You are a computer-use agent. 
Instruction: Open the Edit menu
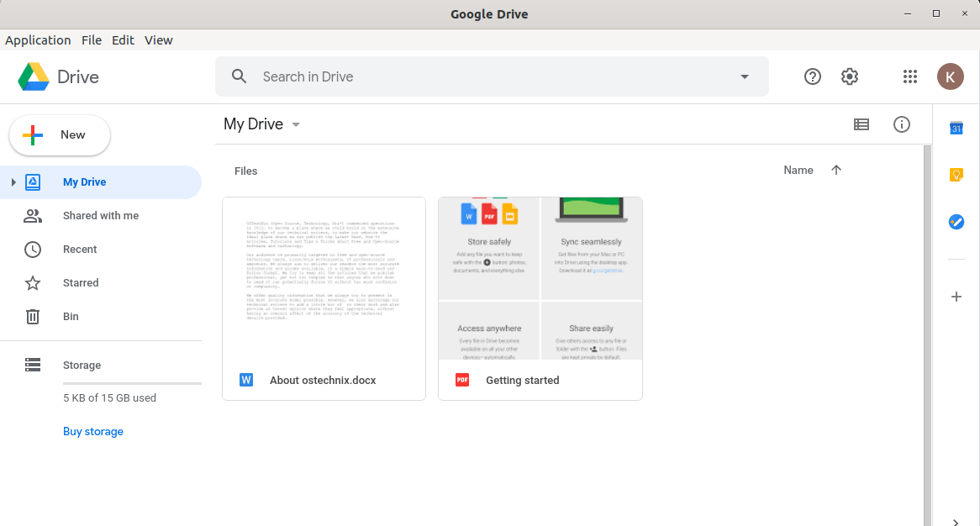123,40
